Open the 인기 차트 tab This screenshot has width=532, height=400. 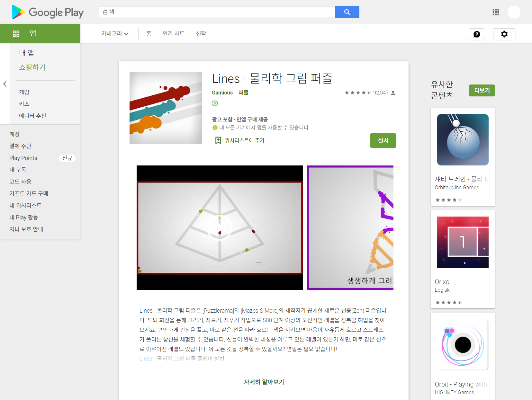tap(174, 34)
